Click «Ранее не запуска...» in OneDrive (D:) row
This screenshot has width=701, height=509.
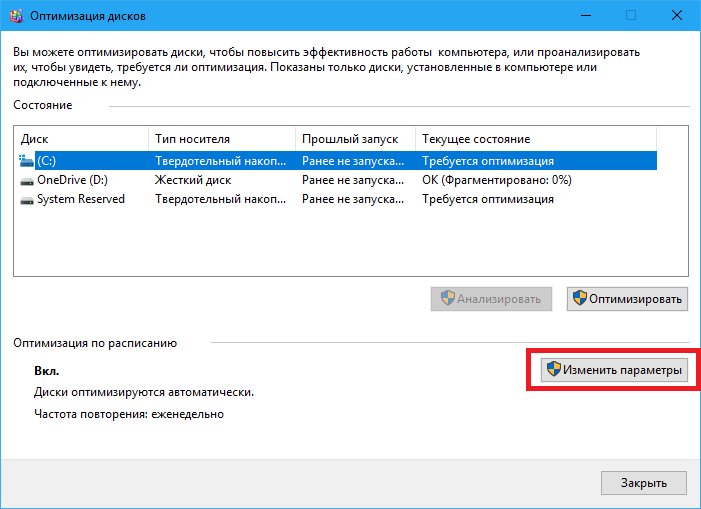[x=353, y=180]
